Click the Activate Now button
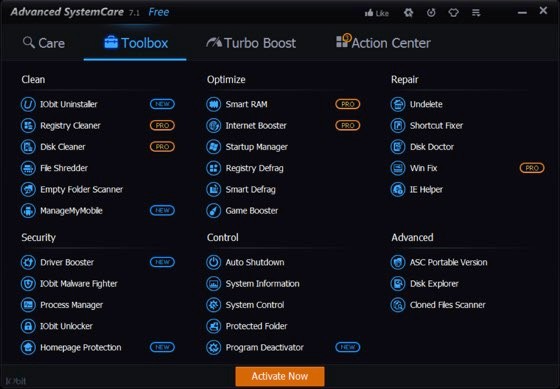The image size is (560, 389). point(280,376)
